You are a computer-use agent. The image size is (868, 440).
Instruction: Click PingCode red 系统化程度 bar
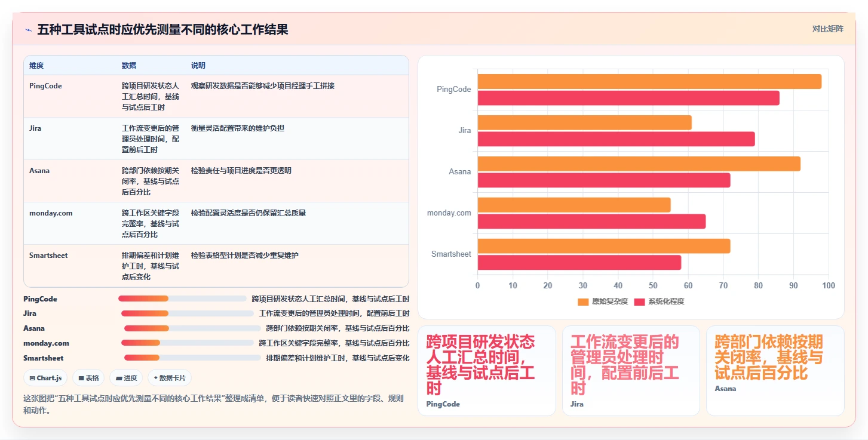pos(628,98)
